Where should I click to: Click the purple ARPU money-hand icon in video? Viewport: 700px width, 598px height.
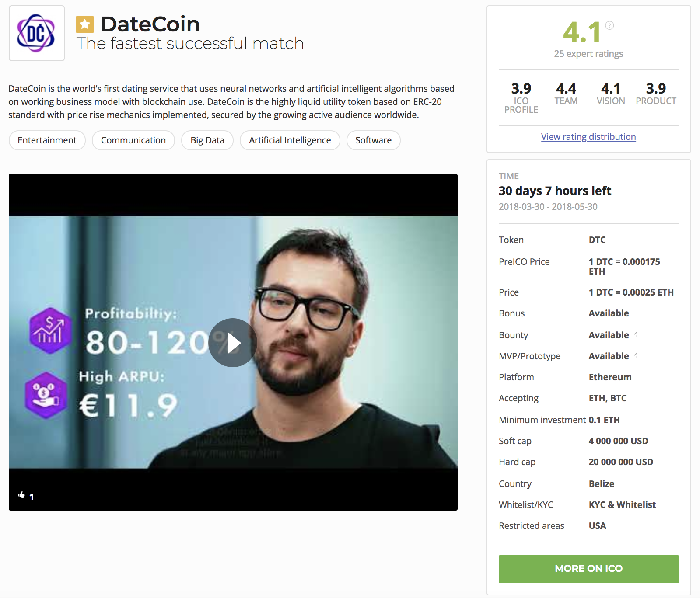(x=46, y=395)
